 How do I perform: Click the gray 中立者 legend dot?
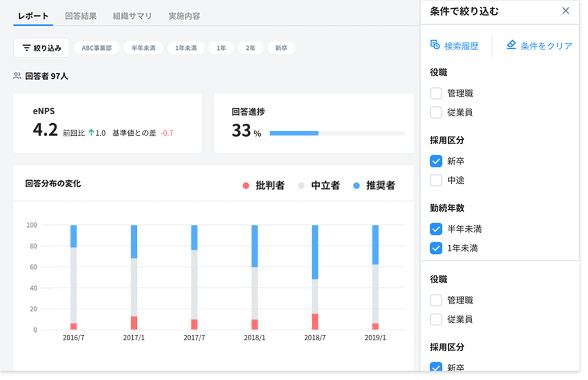click(x=301, y=186)
